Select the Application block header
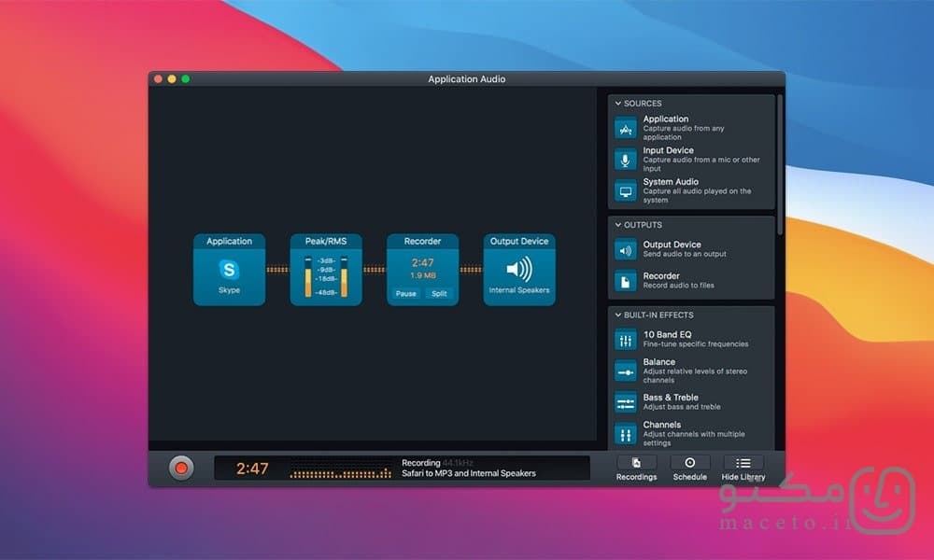Viewport: 934px width, 560px height. tap(230, 241)
